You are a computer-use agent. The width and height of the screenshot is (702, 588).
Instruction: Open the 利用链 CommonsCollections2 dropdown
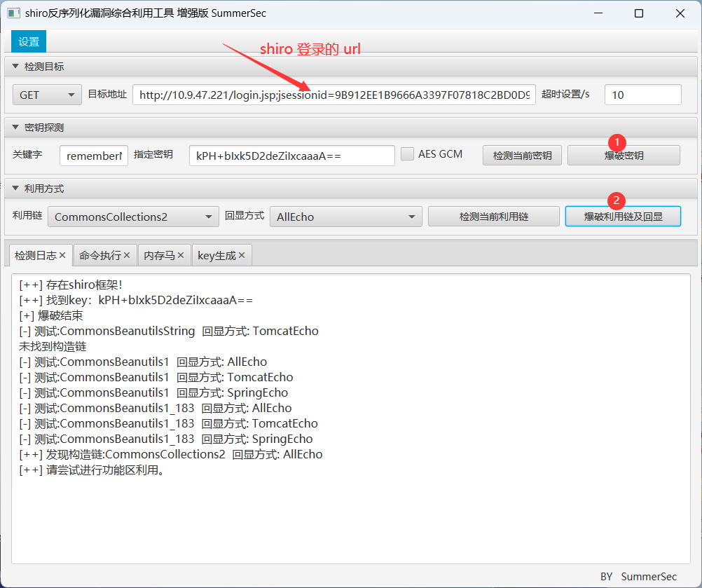point(133,217)
